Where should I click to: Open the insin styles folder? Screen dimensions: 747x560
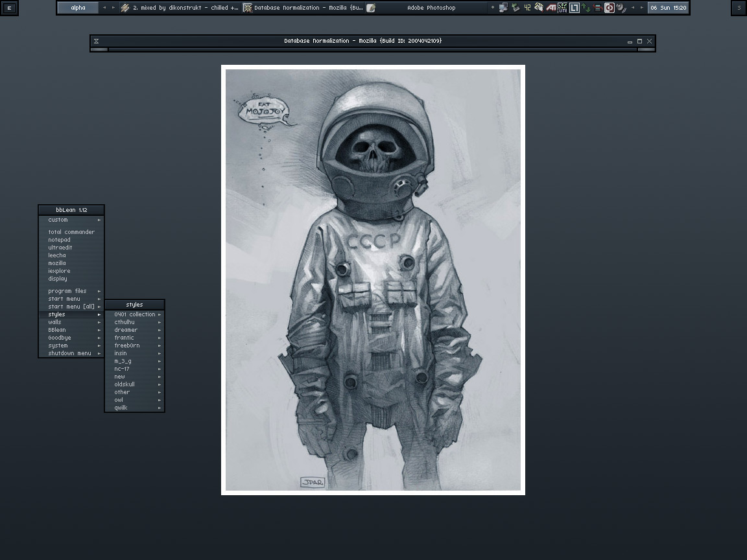[x=135, y=353]
